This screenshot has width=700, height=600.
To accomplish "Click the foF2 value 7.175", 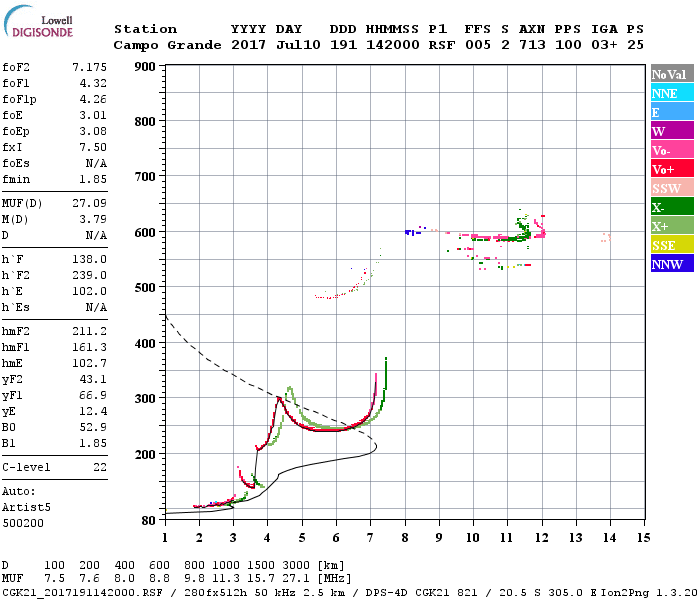I will tap(89, 67).
